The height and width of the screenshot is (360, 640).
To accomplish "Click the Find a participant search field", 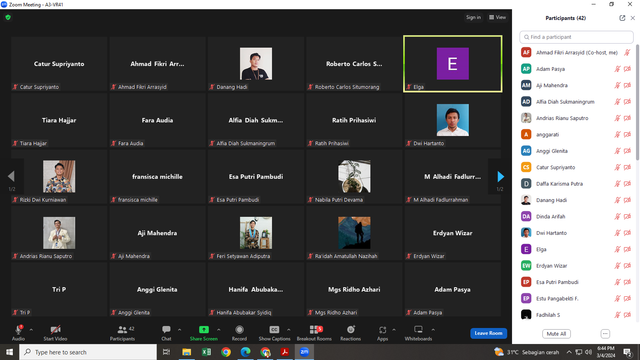I will pyautogui.click(x=576, y=37).
